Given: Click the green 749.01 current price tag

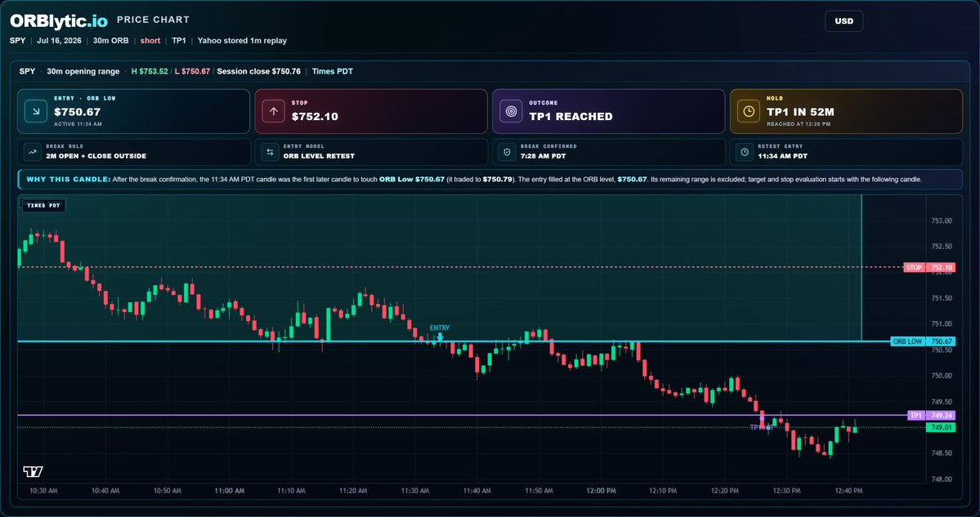Looking at the screenshot, I should pos(941,428).
